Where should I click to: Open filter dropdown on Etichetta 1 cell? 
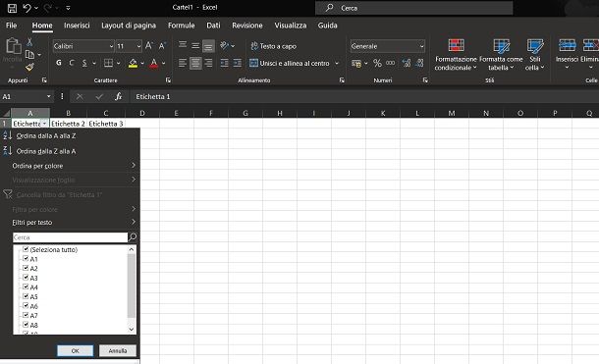(x=45, y=124)
